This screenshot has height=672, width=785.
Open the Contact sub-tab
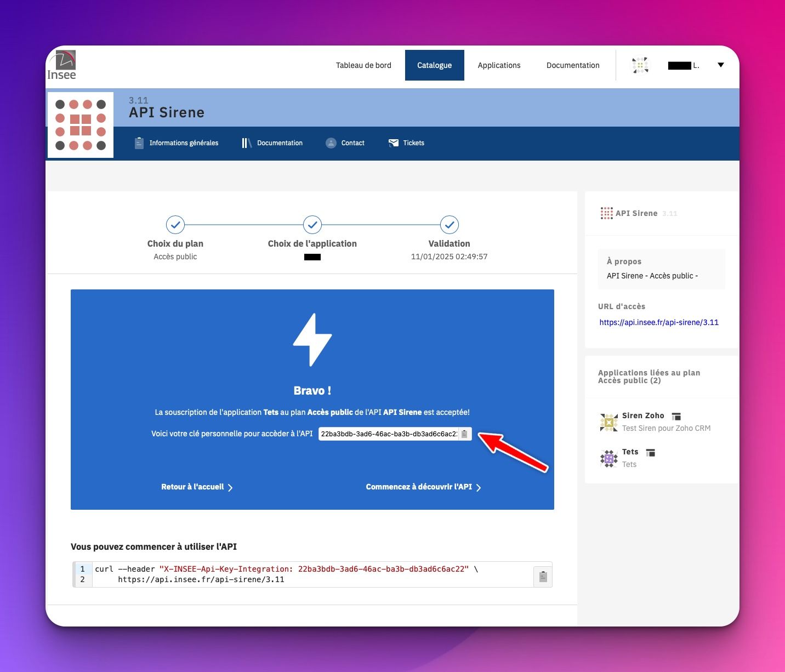pos(352,143)
